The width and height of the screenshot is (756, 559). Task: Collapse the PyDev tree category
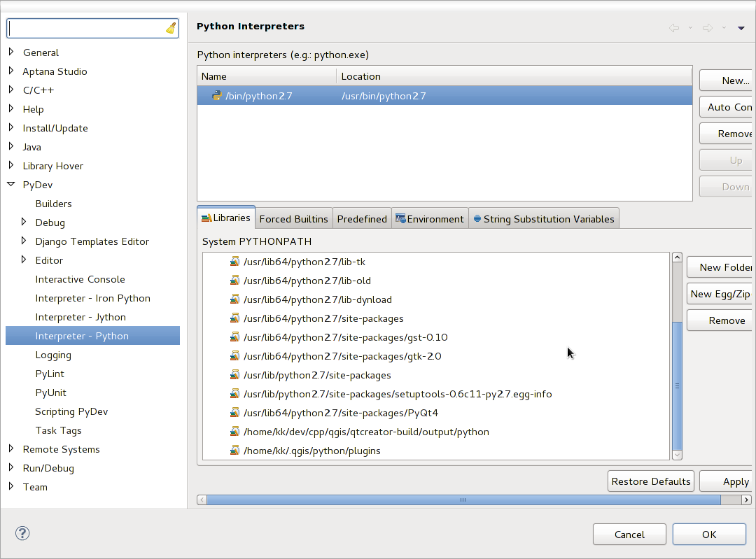(x=11, y=184)
